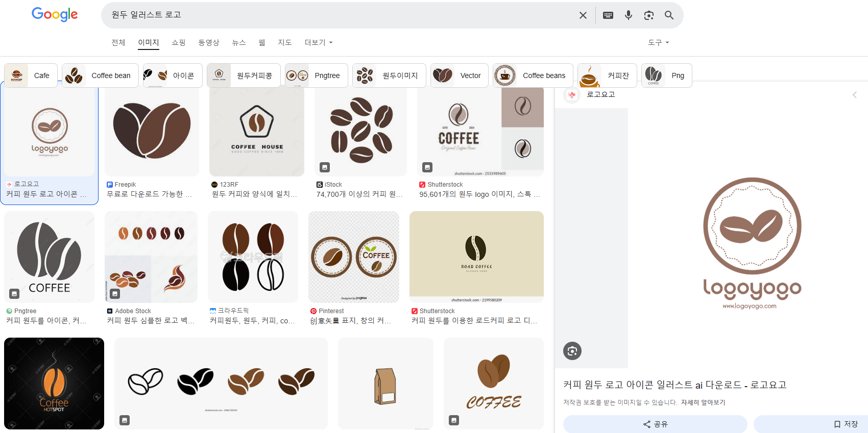Close the image preview panel chevron
868x433 pixels.
click(854, 95)
